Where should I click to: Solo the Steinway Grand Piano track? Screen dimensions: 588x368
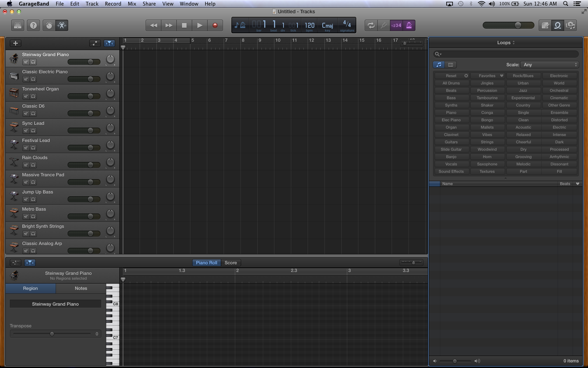[33, 62]
